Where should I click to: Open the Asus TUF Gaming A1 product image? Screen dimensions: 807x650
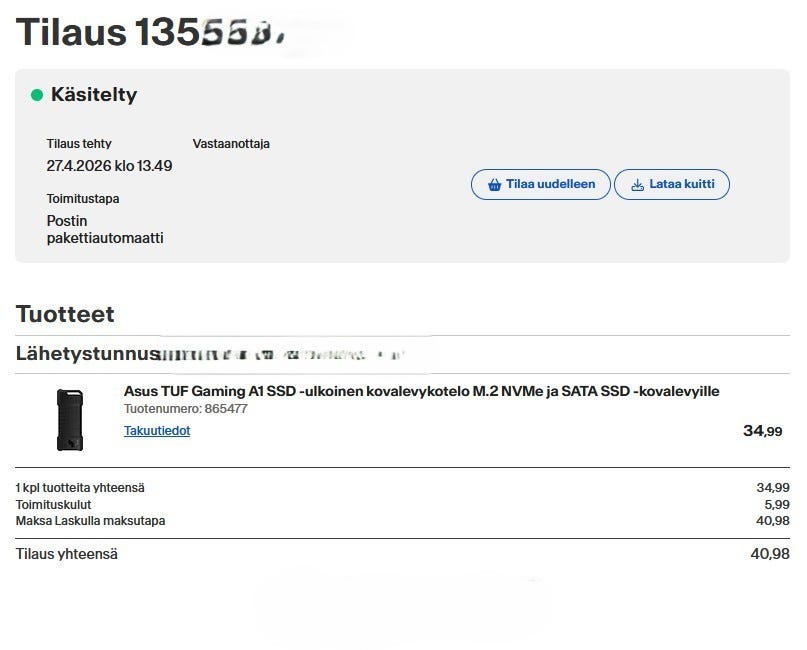point(70,419)
